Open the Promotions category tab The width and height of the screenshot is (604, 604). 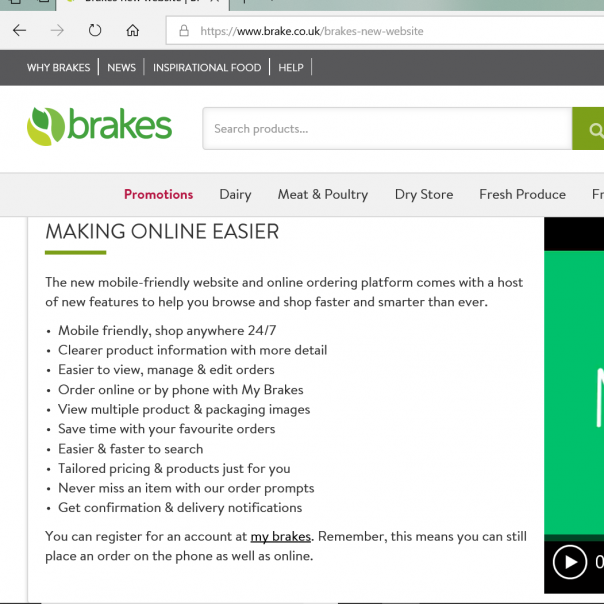point(158,194)
